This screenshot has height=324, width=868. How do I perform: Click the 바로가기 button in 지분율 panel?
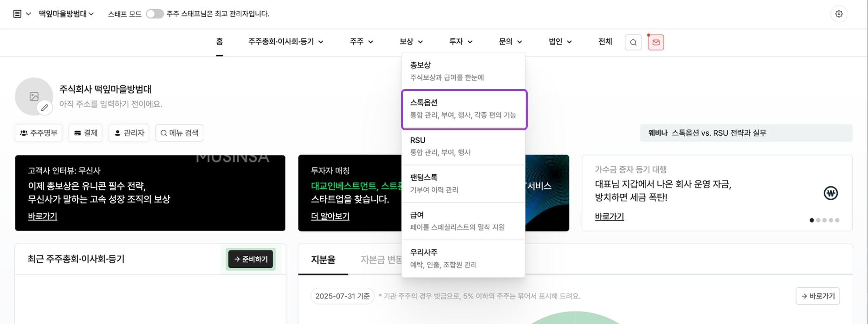pyautogui.click(x=817, y=296)
